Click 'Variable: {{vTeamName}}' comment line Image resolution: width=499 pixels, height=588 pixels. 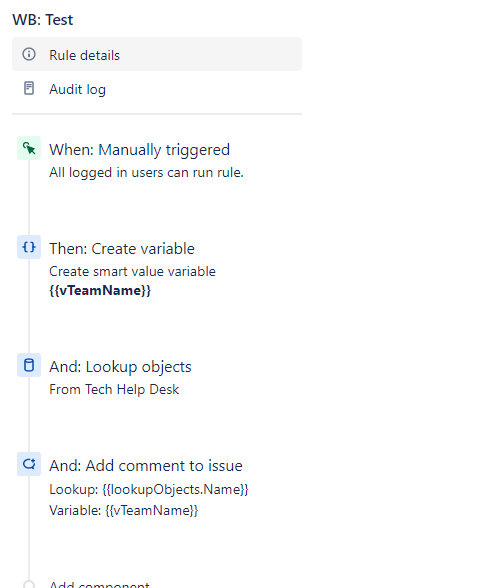pyautogui.click(x=124, y=510)
